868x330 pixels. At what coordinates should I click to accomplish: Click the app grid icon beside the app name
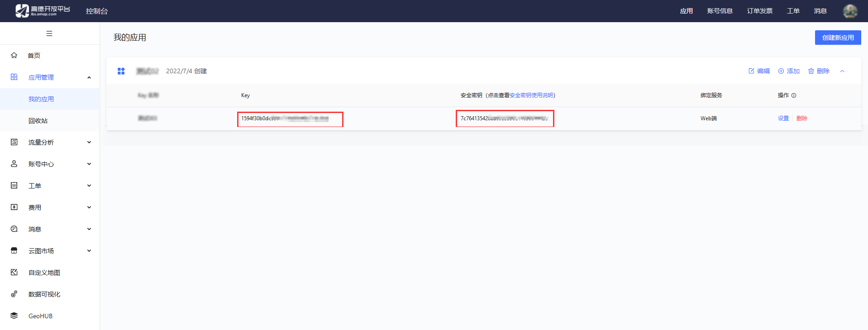coord(121,71)
